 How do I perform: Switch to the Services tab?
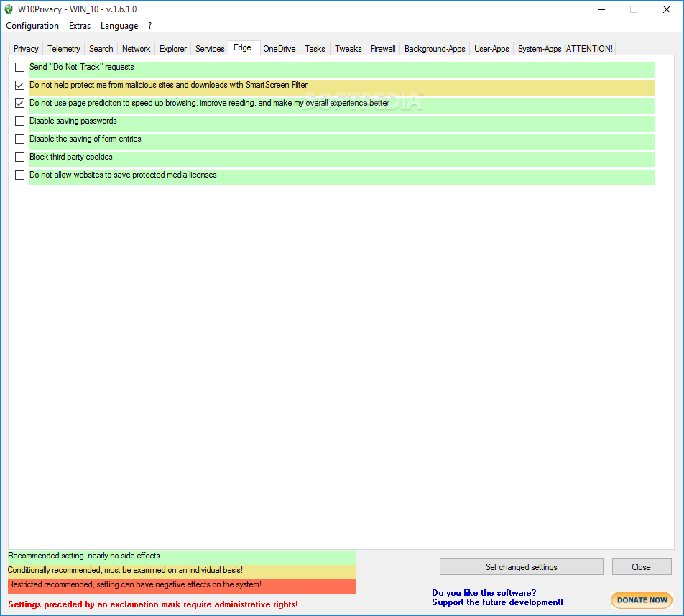tap(210, 49)
